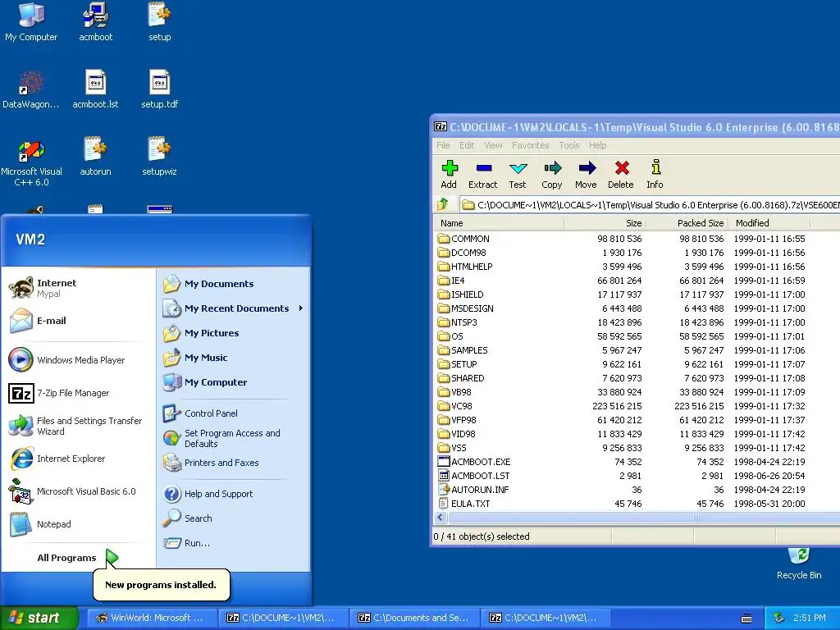The width and height of the screenshot is (840, 630).
Task: Select the DataWagon shortcut on desktop
Action: tap(30, 89)
